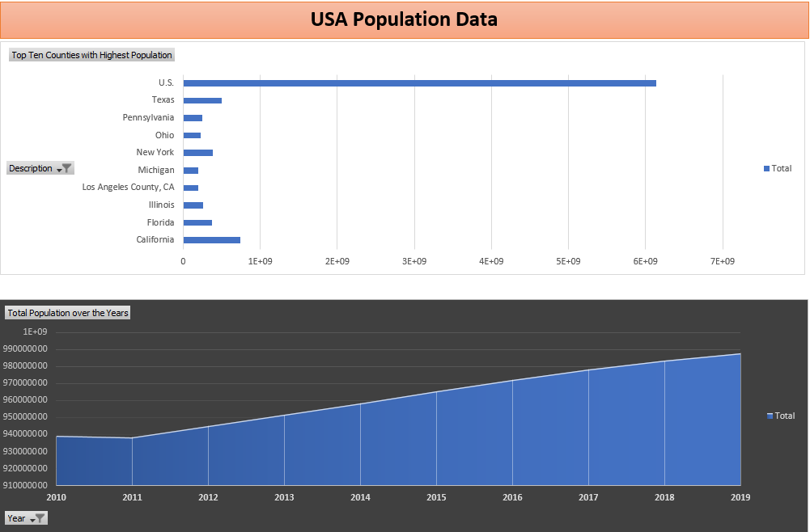
Task: Click the 2019 label on year axis
Action: point(740,498)
